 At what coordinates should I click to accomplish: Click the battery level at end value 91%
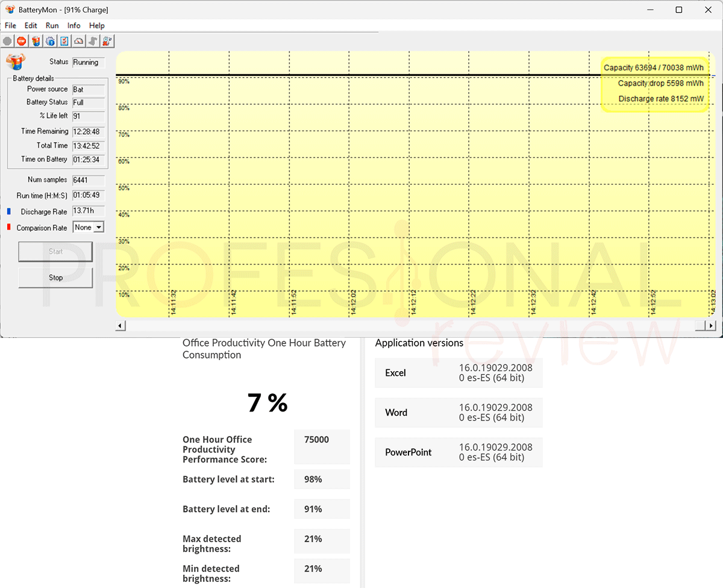(x=313, y=509)
